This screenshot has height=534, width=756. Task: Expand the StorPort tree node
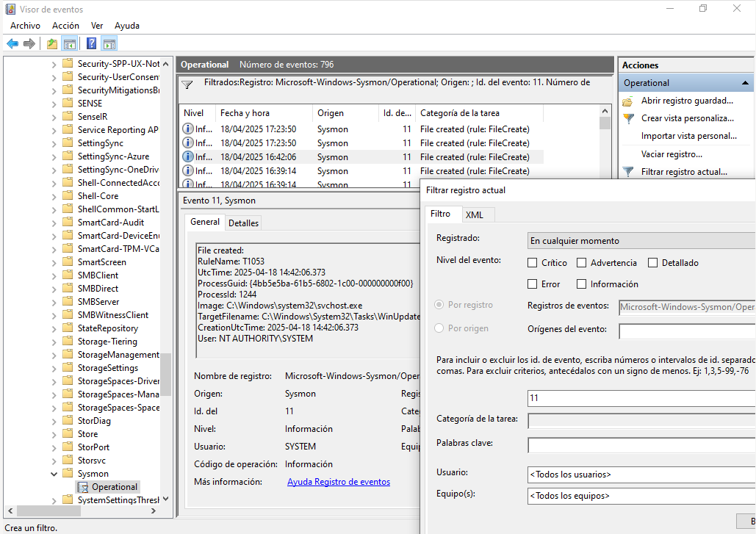coord(54,447)
